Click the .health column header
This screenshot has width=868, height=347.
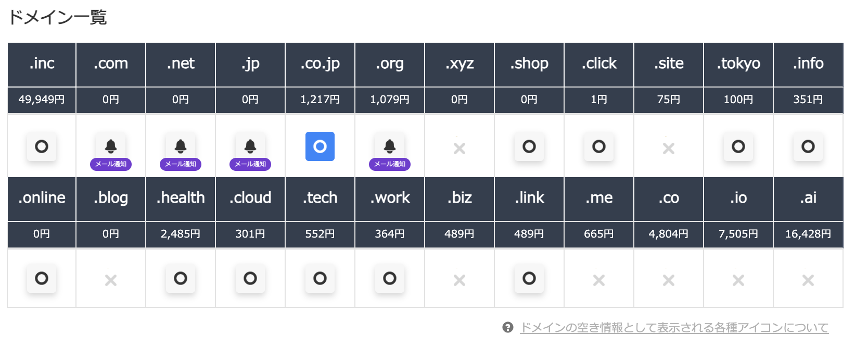(181, 199)
